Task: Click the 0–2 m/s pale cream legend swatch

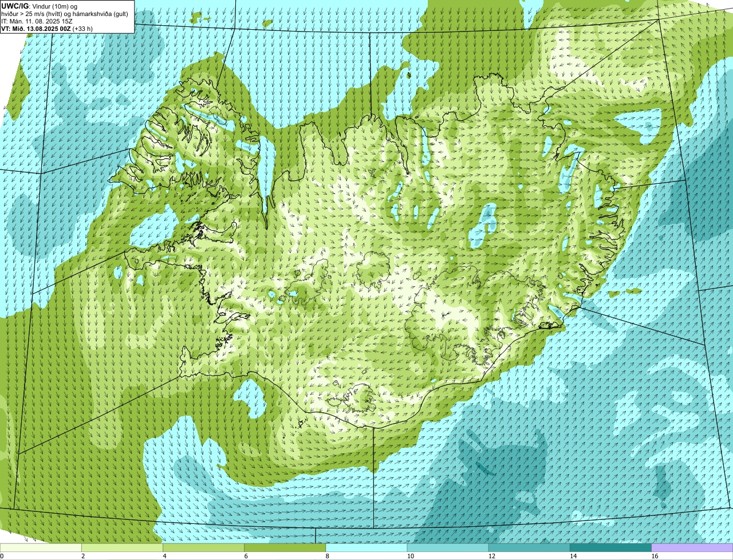Action: click(x=41, y=548)
